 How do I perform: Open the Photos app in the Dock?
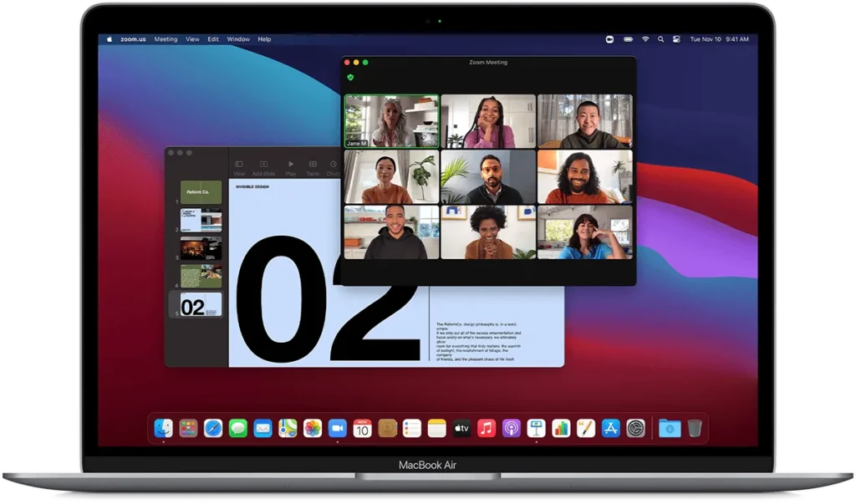(313, 429)
